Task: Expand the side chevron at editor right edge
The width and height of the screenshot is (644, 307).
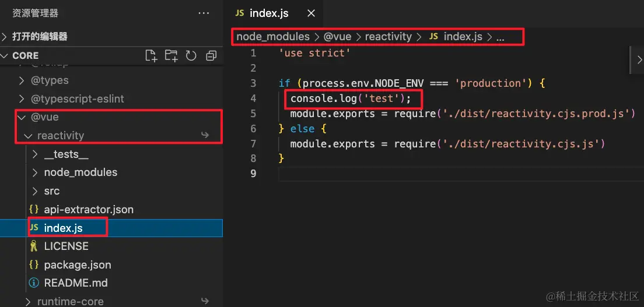Action: pyautogui.click(x=639, y=60)
